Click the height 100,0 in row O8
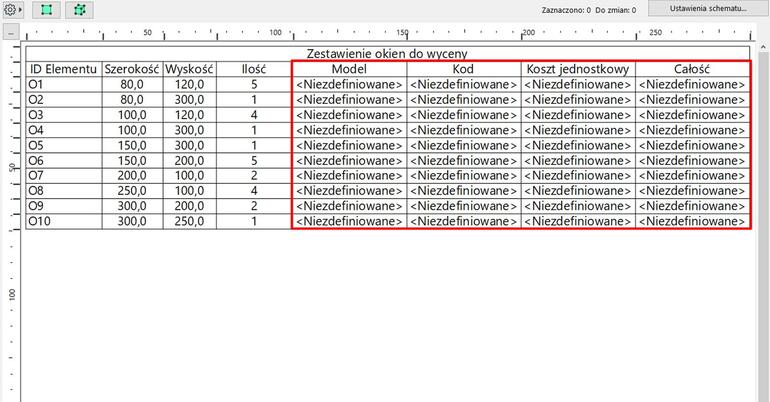The width and height of the screenshot is (770, 402). [190, 190]
